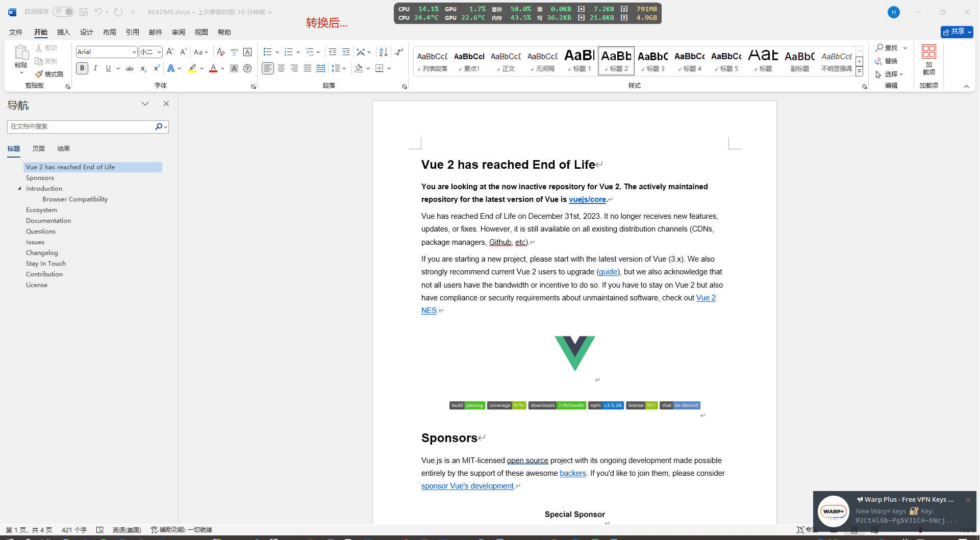Apply paragraph shading paint bucket color
980x540 pixels.
click(x=359, y=68)
